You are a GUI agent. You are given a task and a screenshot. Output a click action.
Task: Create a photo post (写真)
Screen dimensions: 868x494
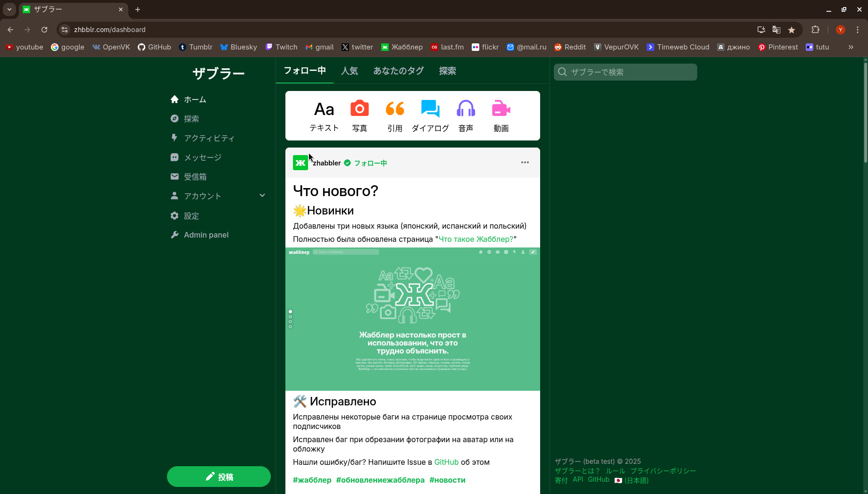pyautogui.click(x=359, y=116)
